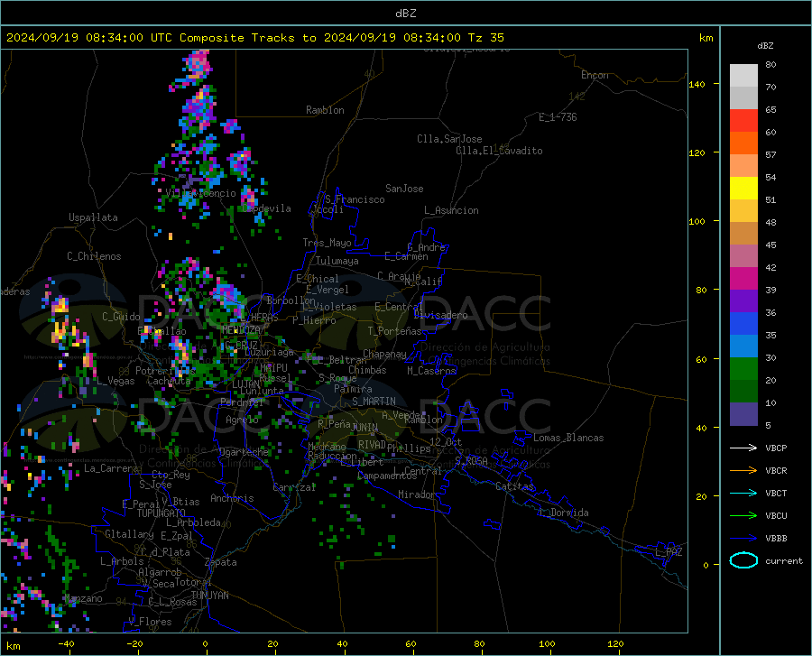Screen dimensions: 812x656
Task: Click the 'La_Carrera' map label
Action: [x=111, y=468]
